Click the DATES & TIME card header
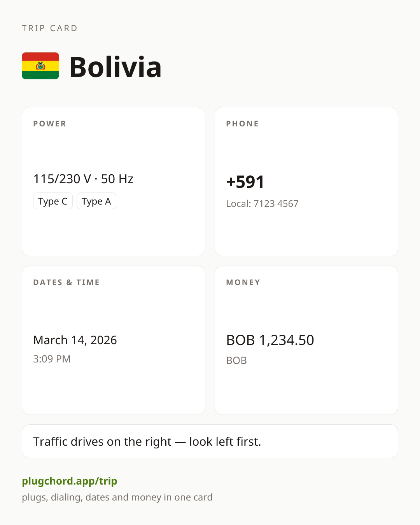This screenshot has height=525, width=420. click(x=66, y=282)
